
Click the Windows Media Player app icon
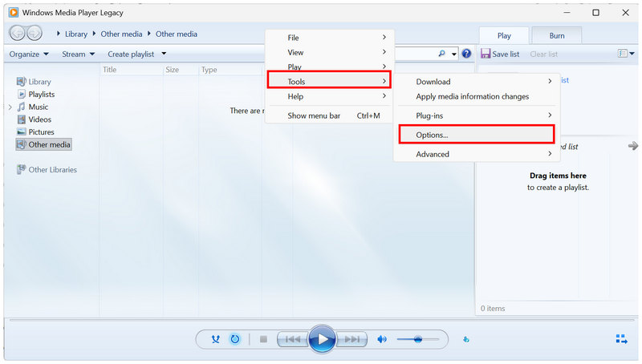14,12
